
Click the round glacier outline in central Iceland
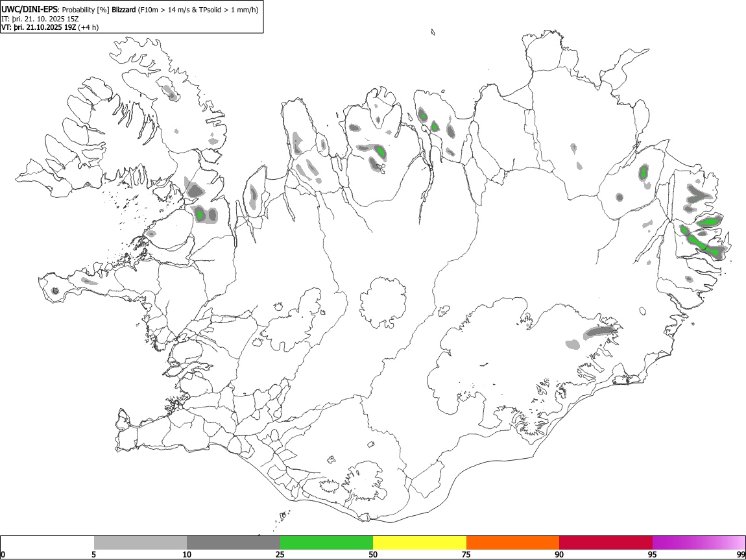(383, 302)
